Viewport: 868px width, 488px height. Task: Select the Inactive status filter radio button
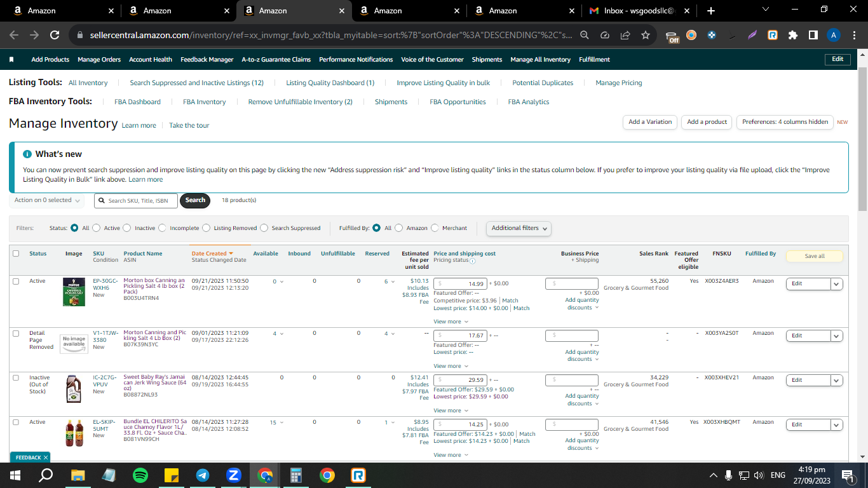point(127,228)
